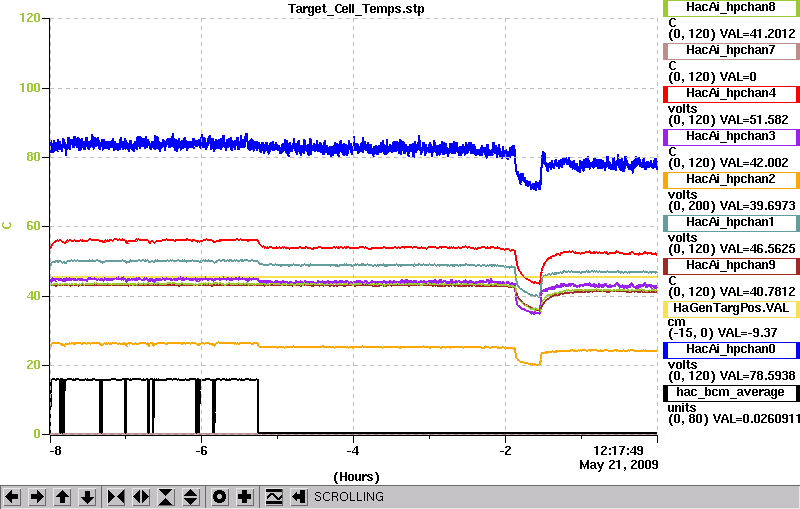Click the return-arrow auto-scroll icon
Screen dimensions: 800x509
tap(299, 496)
